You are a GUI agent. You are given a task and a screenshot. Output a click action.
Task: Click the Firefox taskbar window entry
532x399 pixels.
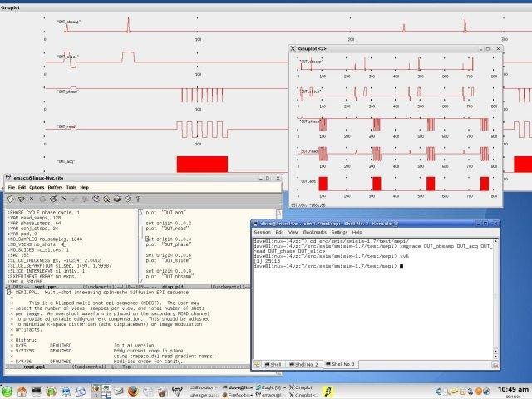pyautogui.click(x=237, y=395)
